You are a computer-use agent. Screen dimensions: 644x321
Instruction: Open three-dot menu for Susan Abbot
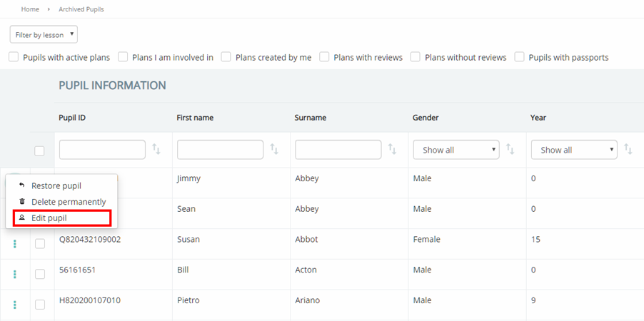pyautogui.click(x=15, y=244)
